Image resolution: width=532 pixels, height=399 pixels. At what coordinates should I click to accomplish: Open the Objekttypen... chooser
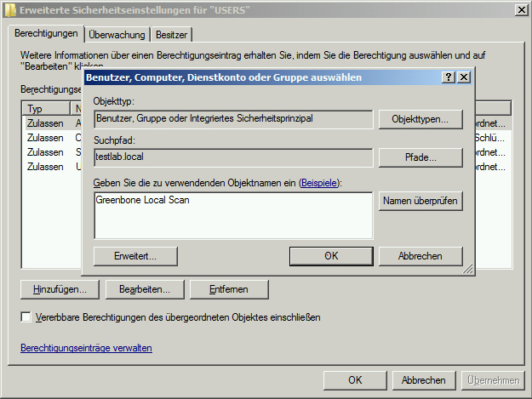(420, 119)
